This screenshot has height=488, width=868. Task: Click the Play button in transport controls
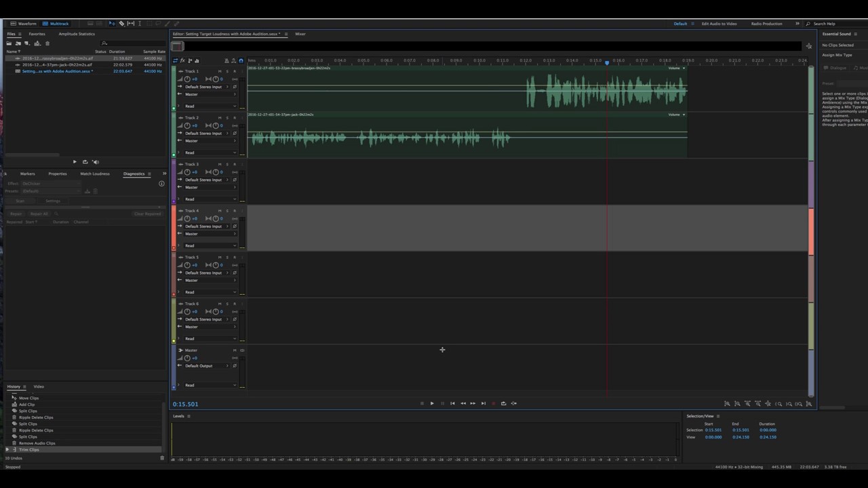coord(432,403)
